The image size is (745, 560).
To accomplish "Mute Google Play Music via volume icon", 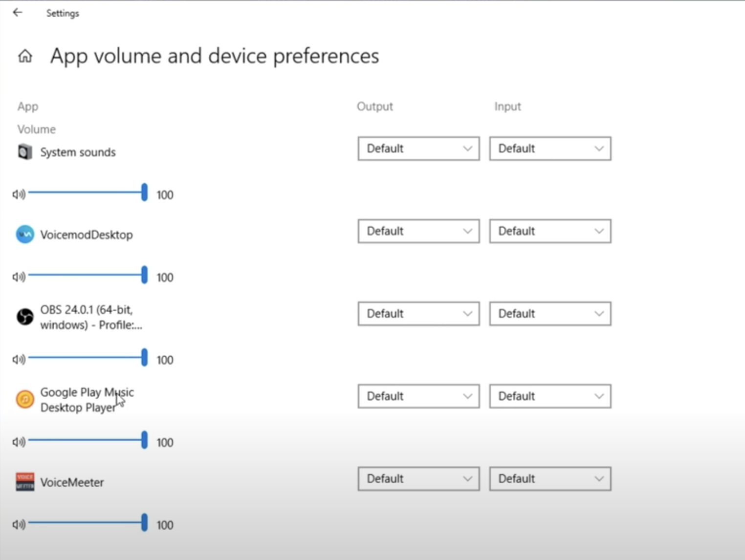I will 19,442.
